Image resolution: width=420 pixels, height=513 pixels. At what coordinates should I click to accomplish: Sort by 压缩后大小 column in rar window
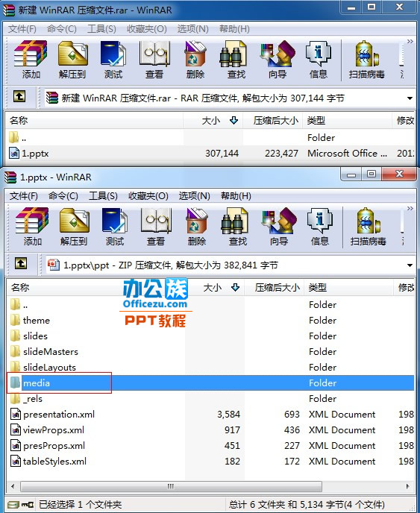point(273,120)
